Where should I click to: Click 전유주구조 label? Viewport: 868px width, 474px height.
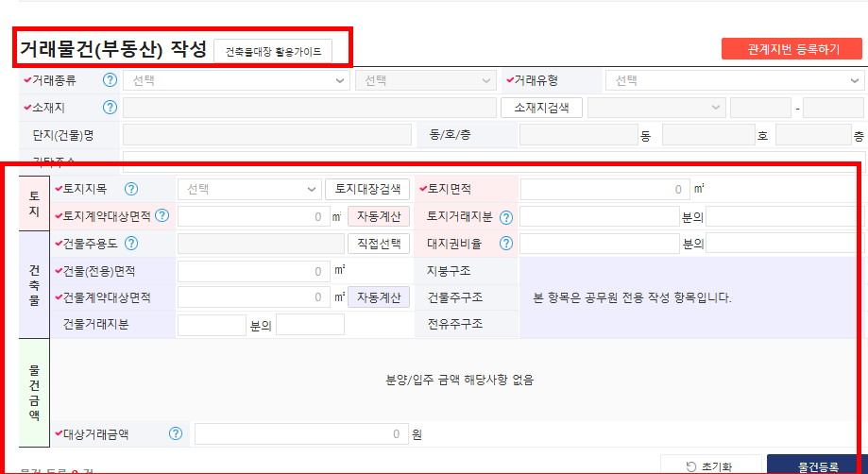454,324
